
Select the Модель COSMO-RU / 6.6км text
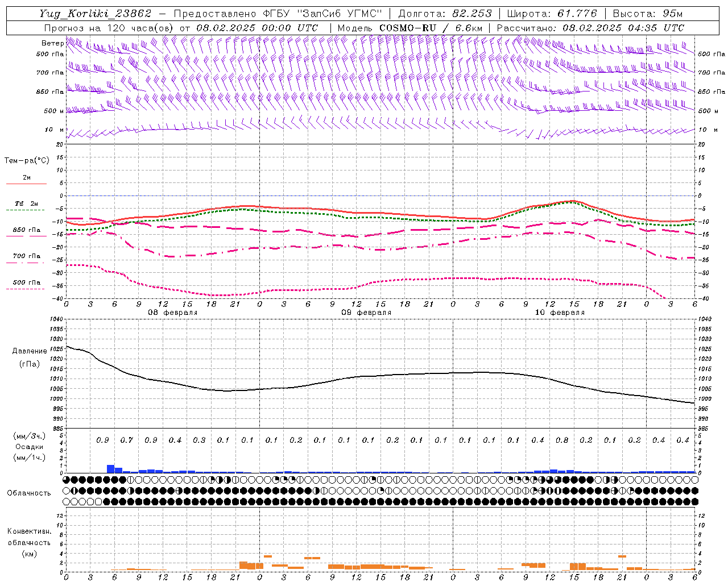pyautogui.click(x=409, y=28)
